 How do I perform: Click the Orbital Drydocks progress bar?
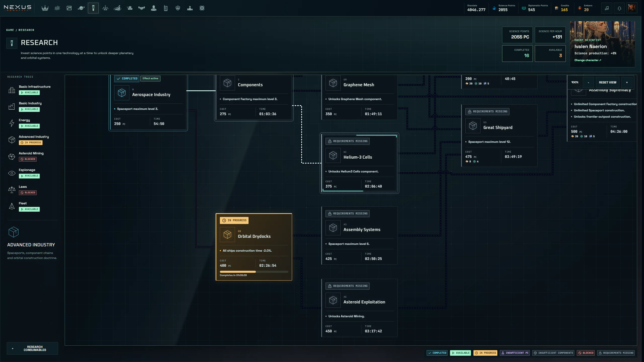tap(254, 272)
